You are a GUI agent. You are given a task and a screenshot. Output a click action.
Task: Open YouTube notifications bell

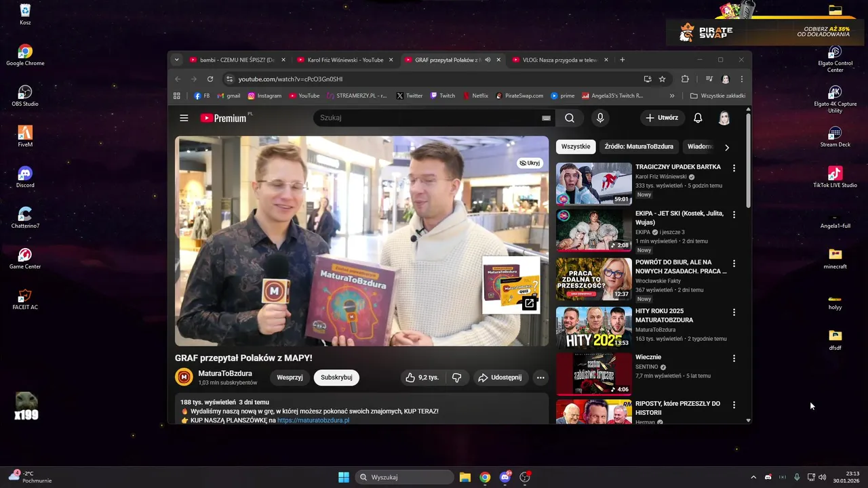698,118
